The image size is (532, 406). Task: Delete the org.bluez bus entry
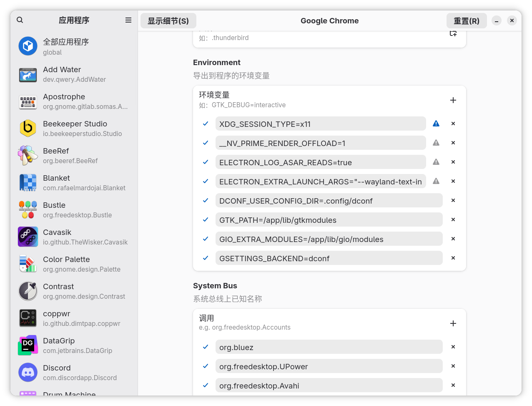pos(453,347)
